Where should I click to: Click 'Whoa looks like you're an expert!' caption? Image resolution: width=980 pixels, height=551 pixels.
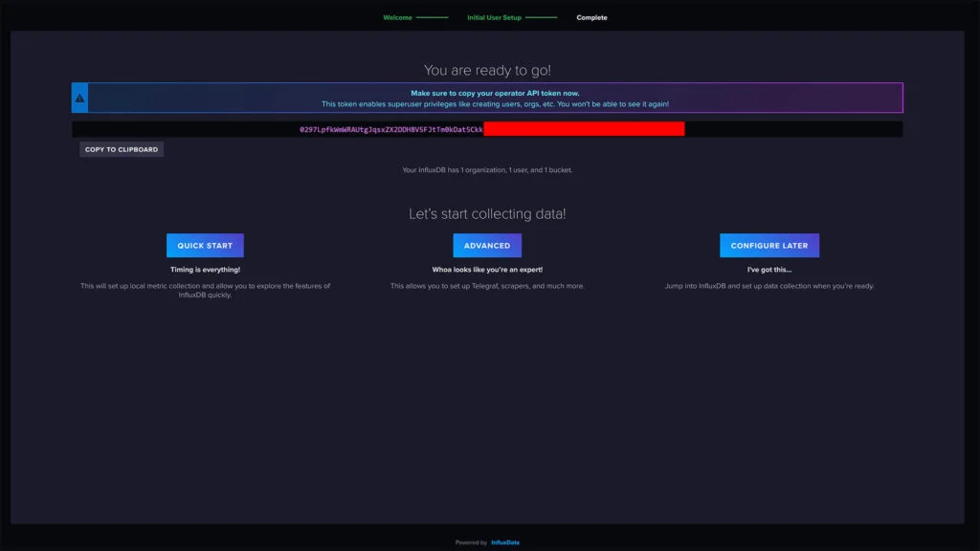click(x=487, y=270)
